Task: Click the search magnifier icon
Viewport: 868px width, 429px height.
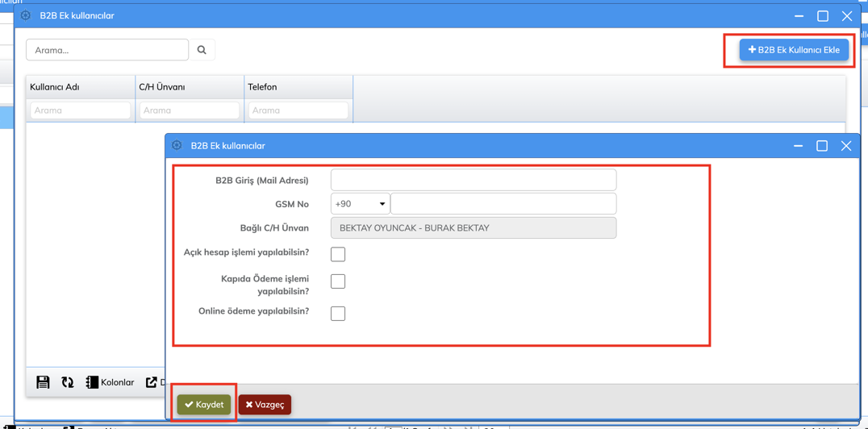Action: [x=202, y=50]
